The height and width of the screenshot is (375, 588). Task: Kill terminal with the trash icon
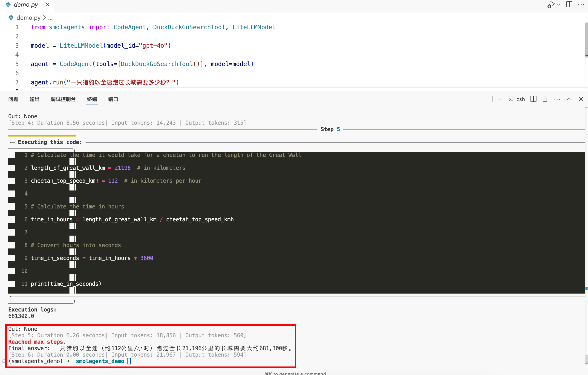click(545, 99)
